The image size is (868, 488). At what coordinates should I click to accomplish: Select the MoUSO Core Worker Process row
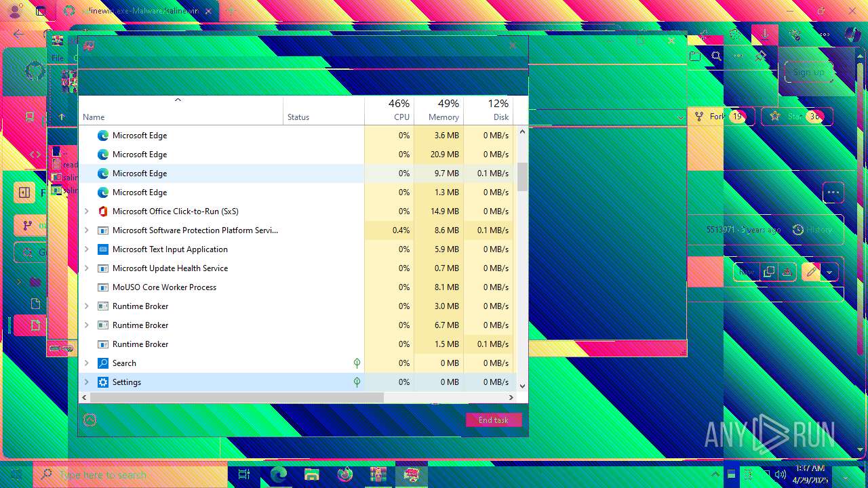pyautogui.click(x=298, y=287)
